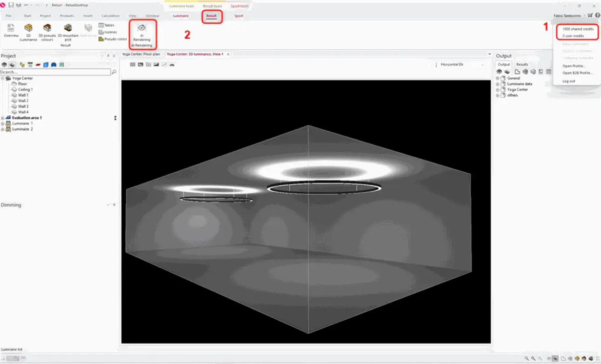601x364 pixels.
Task: Click in the Project search field
Action: pos(55,72)
